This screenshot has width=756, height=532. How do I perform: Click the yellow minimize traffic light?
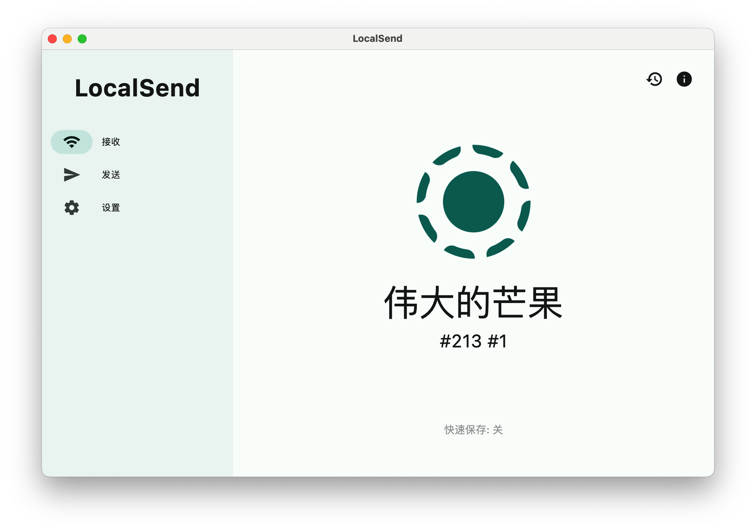coord(67,38)
